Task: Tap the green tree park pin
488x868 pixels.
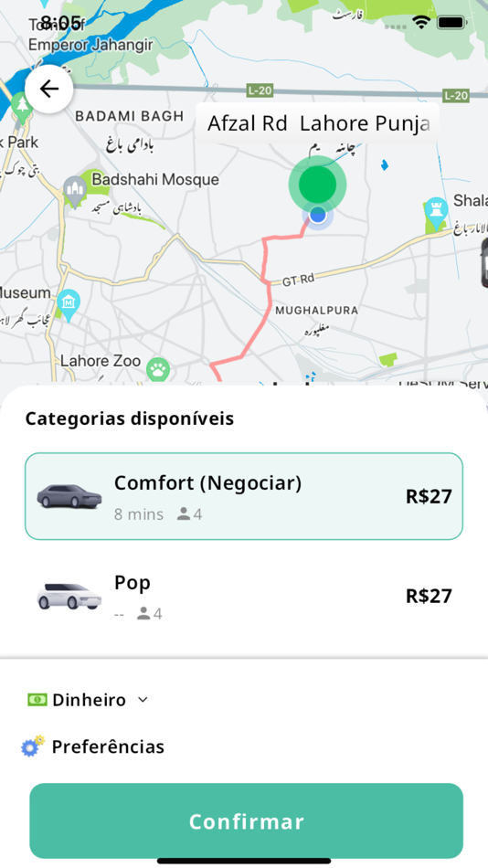Action: [x=22, y=106]
